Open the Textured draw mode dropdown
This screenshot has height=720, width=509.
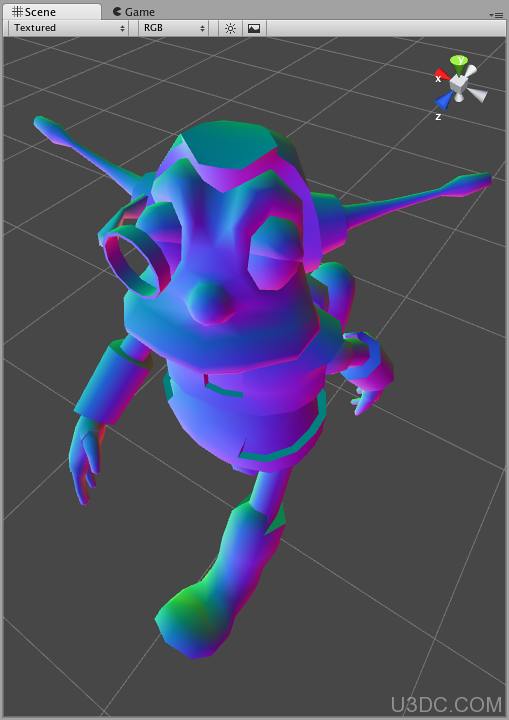click(x=68, y=28)
